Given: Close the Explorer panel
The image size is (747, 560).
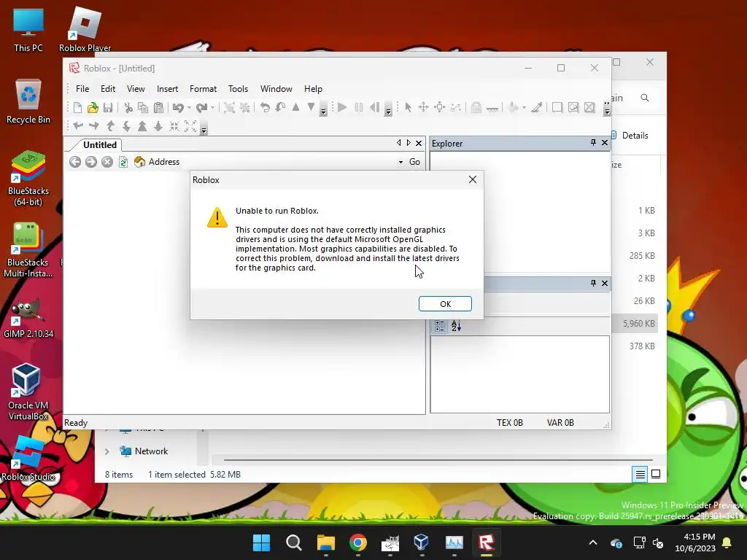Looking at the screenshot, I should point(605,142).
